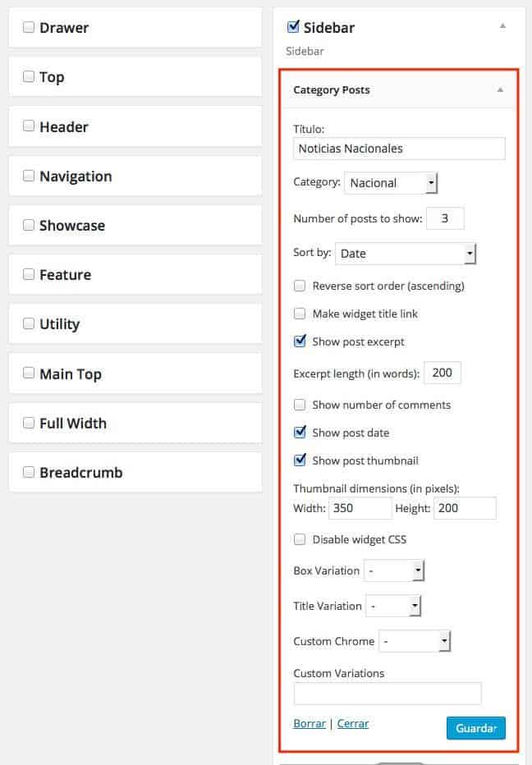Viewport: 532px width, 765px height.
Task: Focus the Titulo field with Noticias Nacionales
Action: click(399, 149)
